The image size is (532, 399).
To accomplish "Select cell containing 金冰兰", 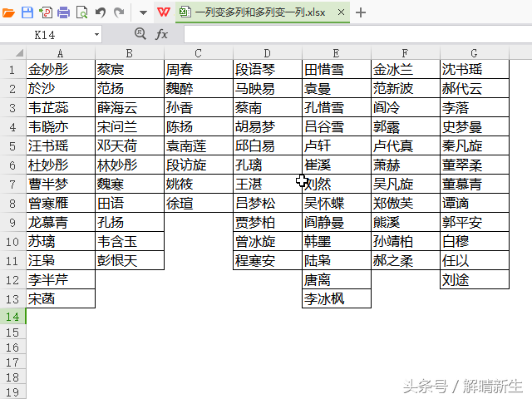I will pyautogui.click(x=406, y=70).
